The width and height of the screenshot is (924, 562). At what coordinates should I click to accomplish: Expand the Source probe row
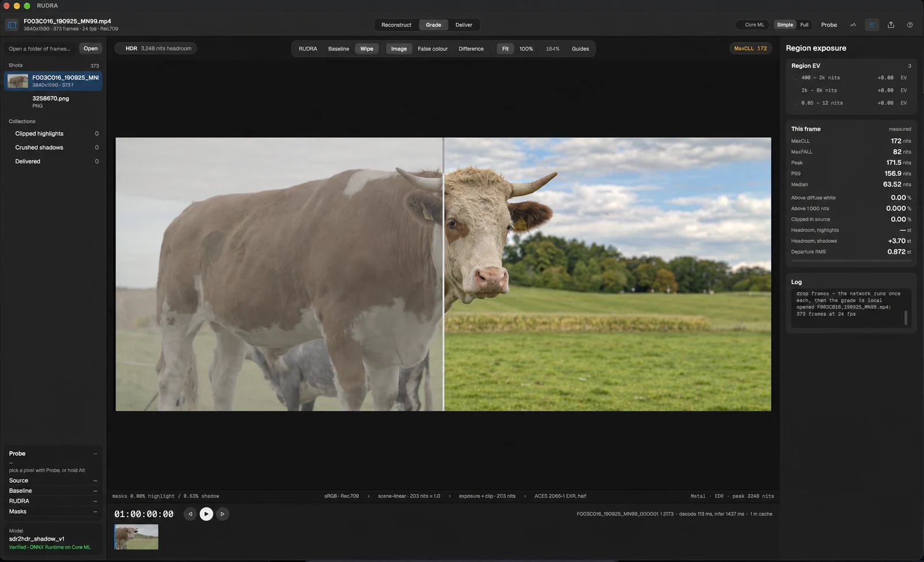[x=53, y=480]
